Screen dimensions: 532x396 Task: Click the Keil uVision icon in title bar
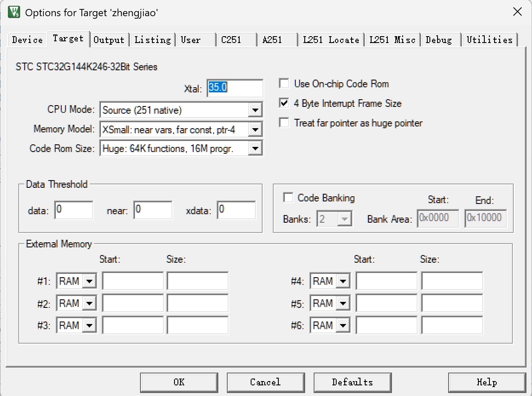14,12
